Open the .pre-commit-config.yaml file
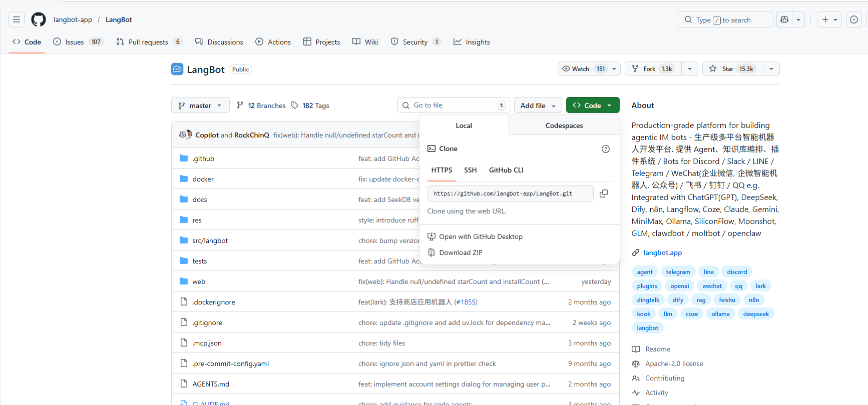Viewport: 868px width, 405px height. pyautogui.click(x=231, y=363)
